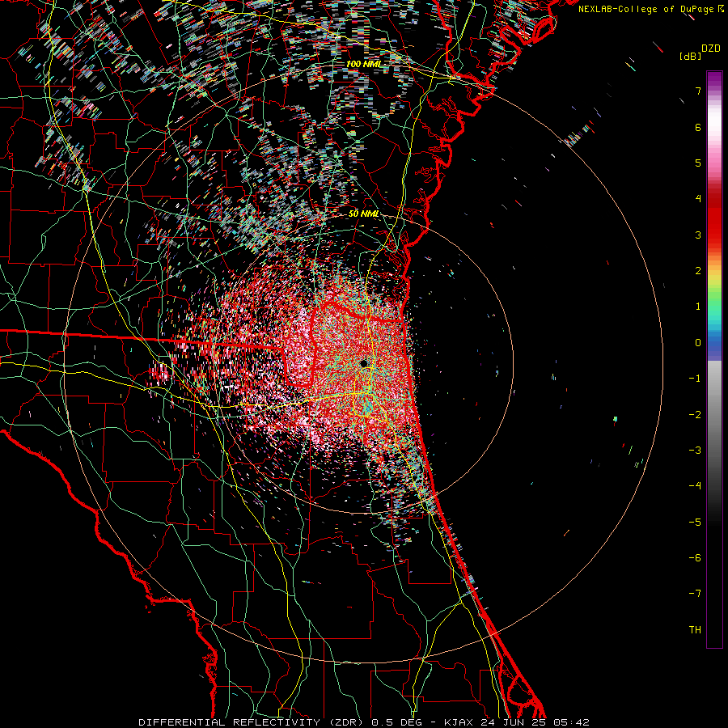Click the 100 NMI range ring label
The height and width of the screenshot is (728, 728).
(363, 64)
